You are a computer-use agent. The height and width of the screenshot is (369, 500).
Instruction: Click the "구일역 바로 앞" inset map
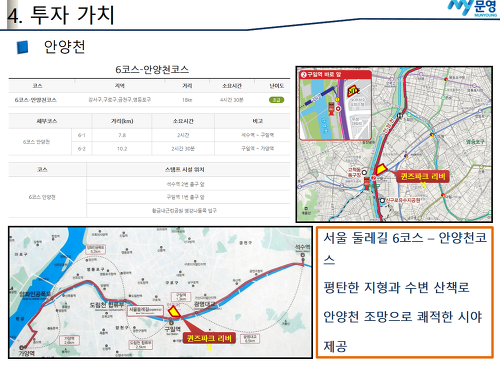[335, 105]
